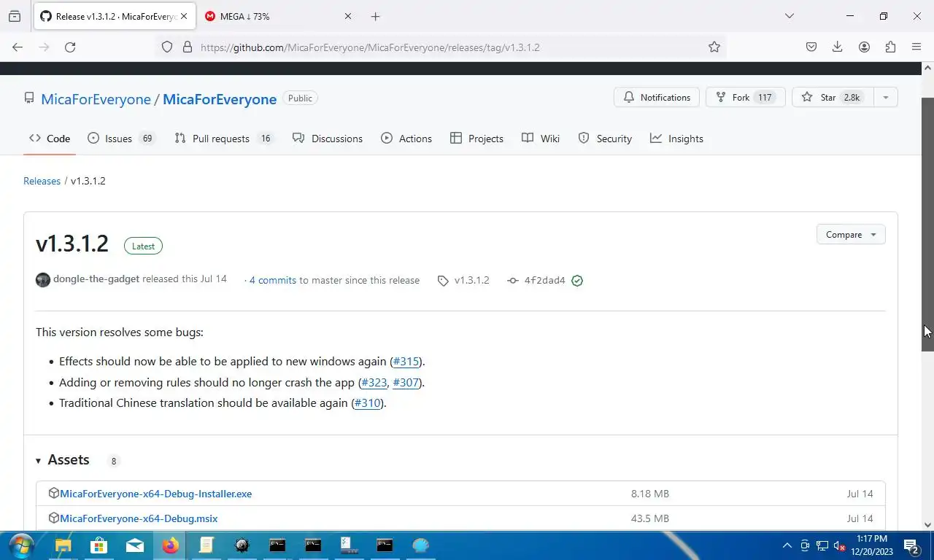Switch to the MEGA 73% tab

click(277, 16)
